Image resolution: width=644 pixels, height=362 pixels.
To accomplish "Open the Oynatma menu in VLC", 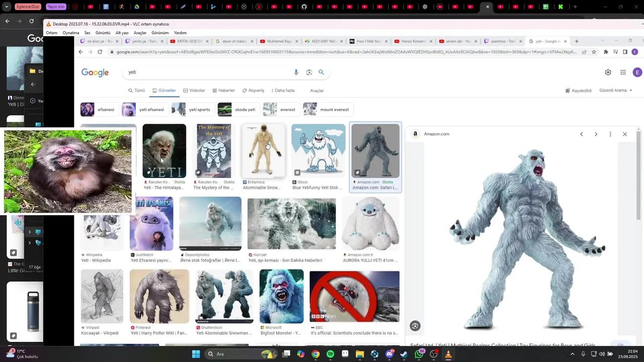I will click(71, 33).
